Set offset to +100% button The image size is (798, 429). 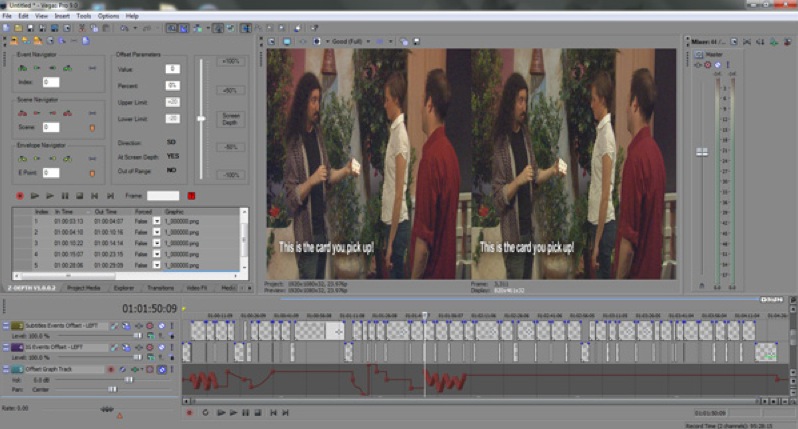231,62
